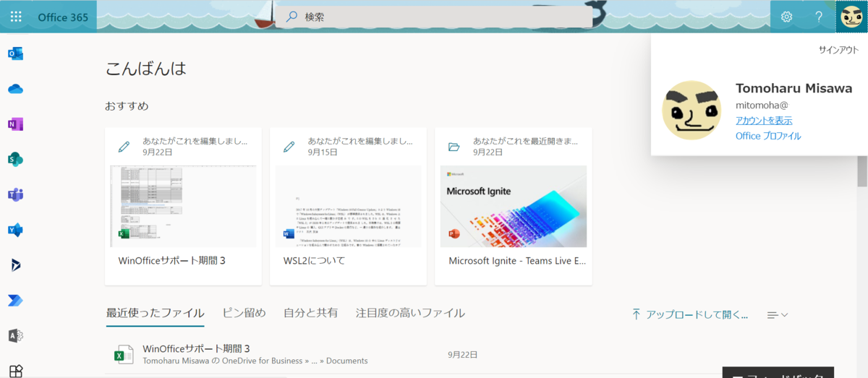The height and width of the screenshot is (378, 868).
Task: Open All apps icon at sidebar bottom
Action: pos(15,370)
